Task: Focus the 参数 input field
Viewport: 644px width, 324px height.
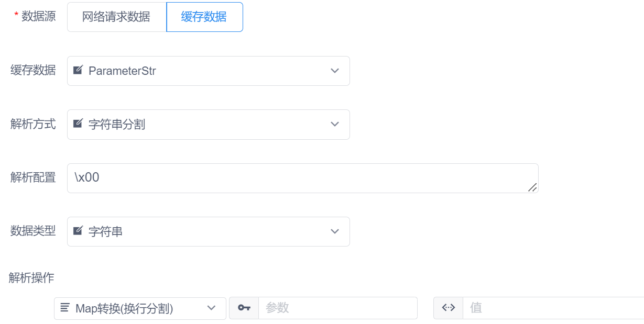Action: click(337, 308)
